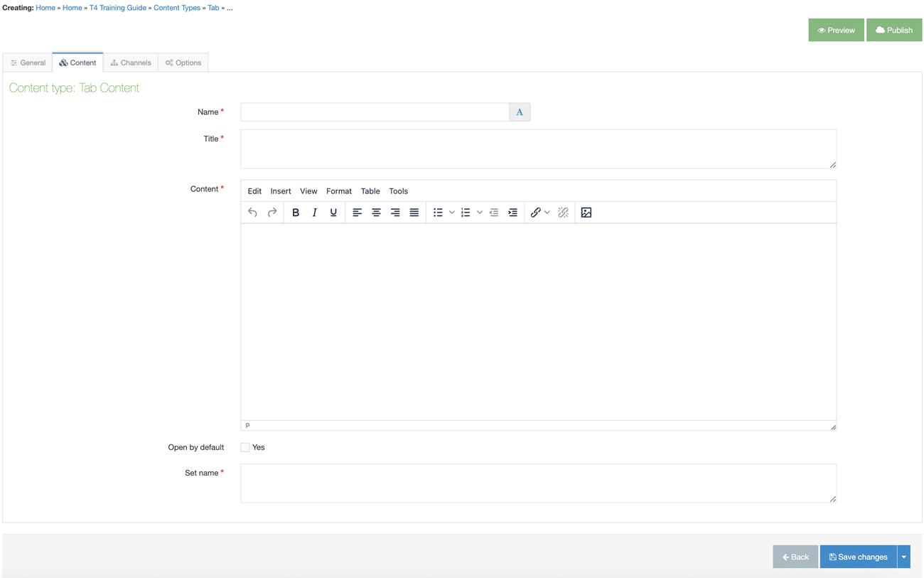Toggle italic formatting in editor

point(314,213)
